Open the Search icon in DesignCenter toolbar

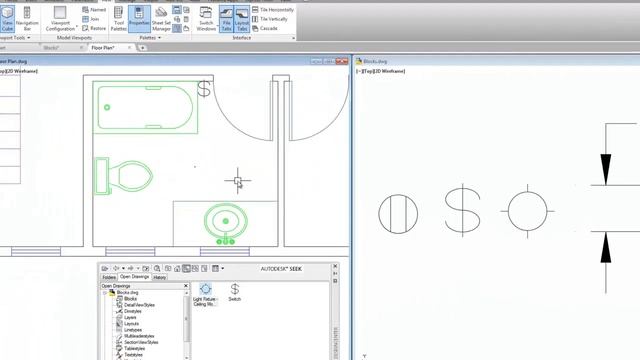(157, 268)
